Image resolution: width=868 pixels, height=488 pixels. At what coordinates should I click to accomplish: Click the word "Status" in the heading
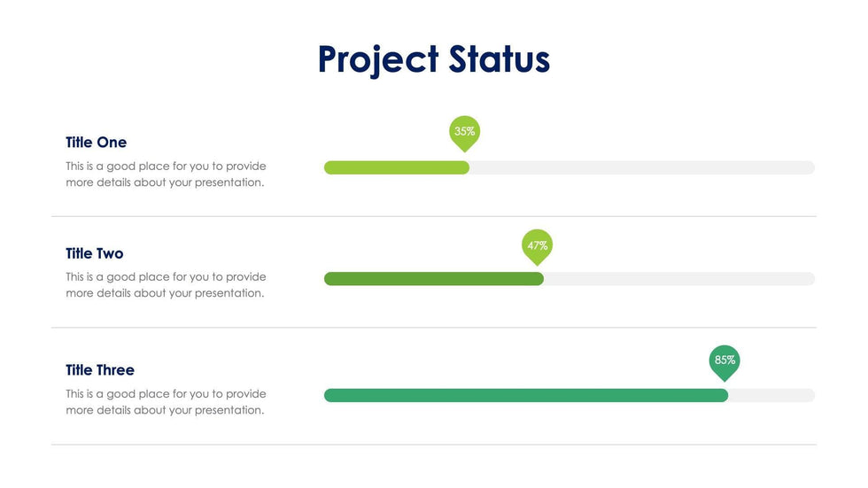coord(499,59)
